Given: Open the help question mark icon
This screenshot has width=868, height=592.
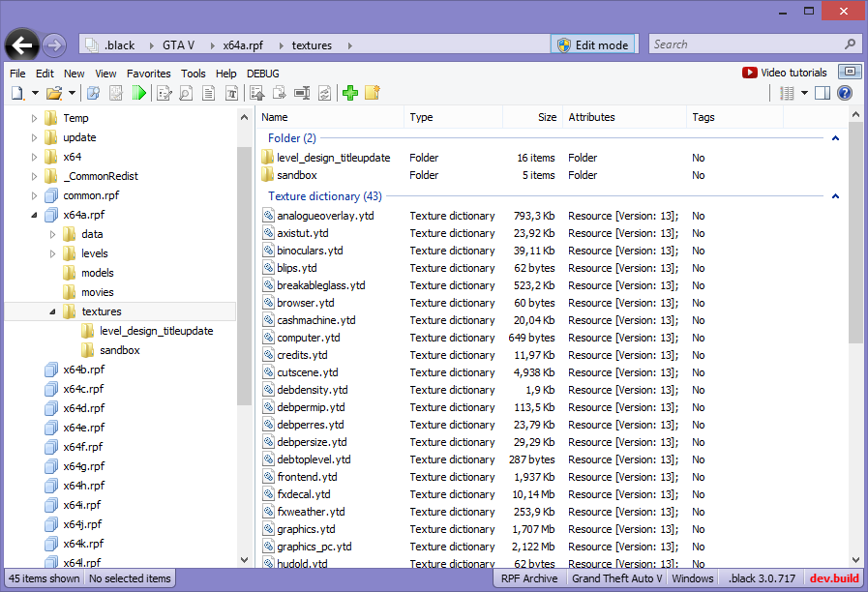Looking at the screenshot, I should point(844,93).
